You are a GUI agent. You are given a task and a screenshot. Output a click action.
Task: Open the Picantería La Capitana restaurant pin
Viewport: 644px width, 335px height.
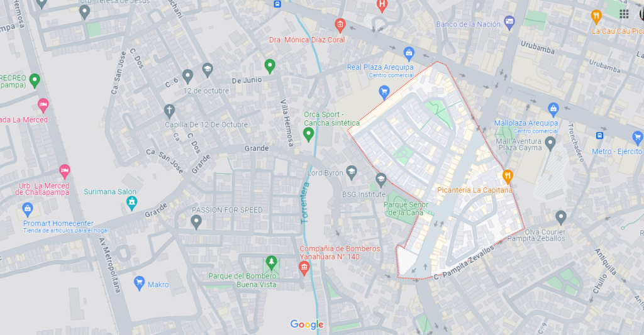click(x=508, y=177)
